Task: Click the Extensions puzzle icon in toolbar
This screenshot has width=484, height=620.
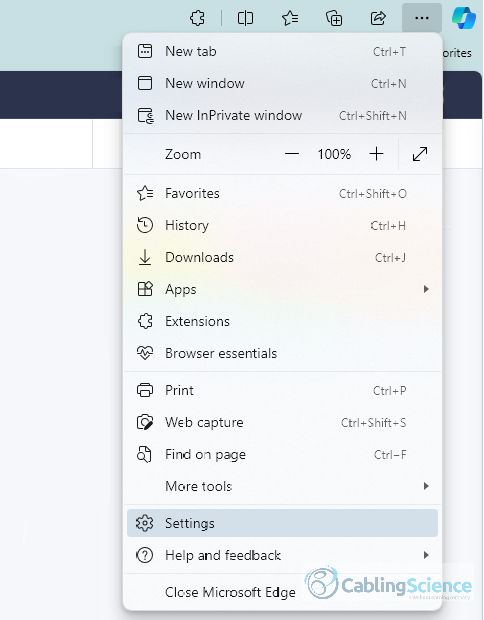Action: pos(197,18)
